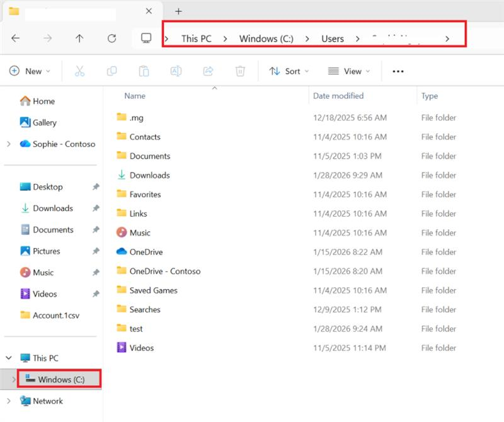504x422 pixels.
Task: Select Network in the navigation pane
Action: 41,401
